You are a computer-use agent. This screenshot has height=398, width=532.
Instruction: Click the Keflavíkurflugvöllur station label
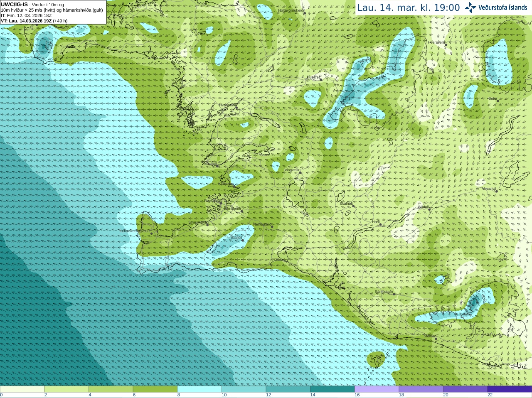coord(135,231)
